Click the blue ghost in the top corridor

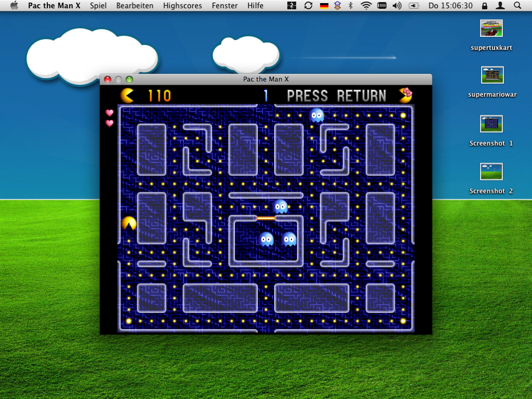316,115
